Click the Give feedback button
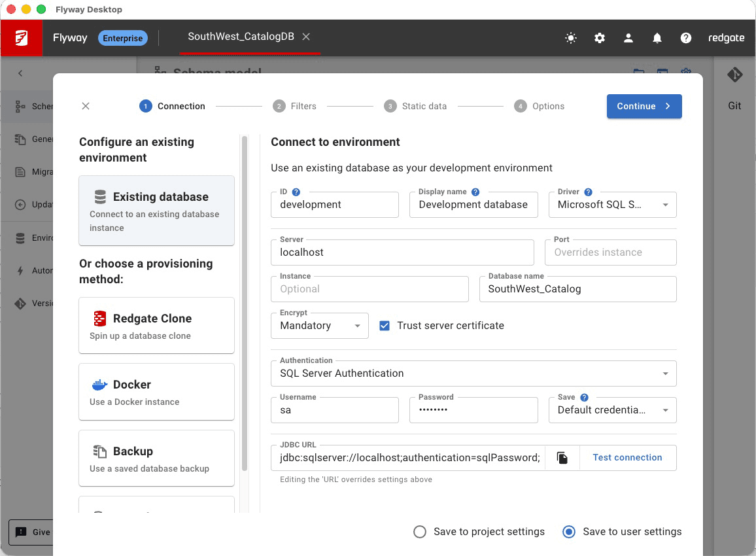Viewport: 756px width, 556px height. pyautogui.click(x=31, y=532)
